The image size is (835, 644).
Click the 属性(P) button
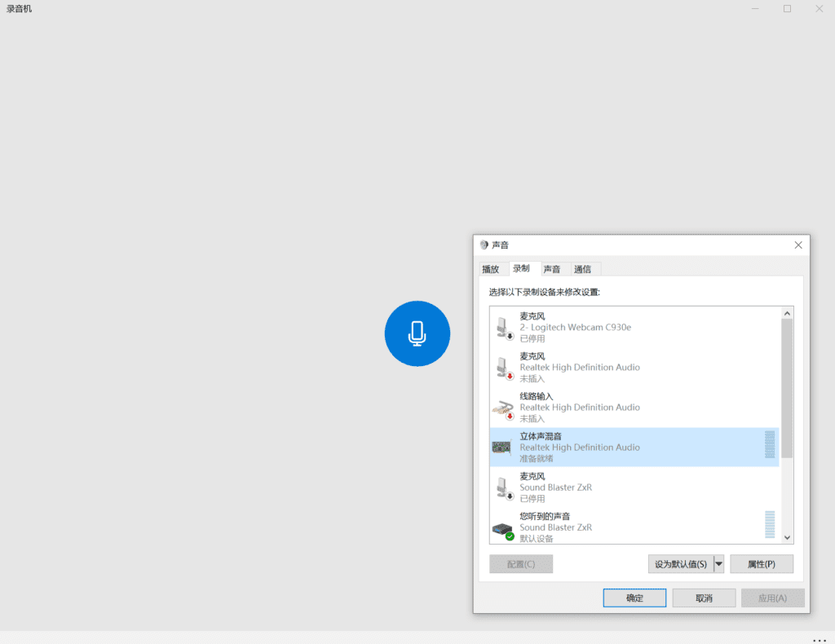click(x=761, y=564)
